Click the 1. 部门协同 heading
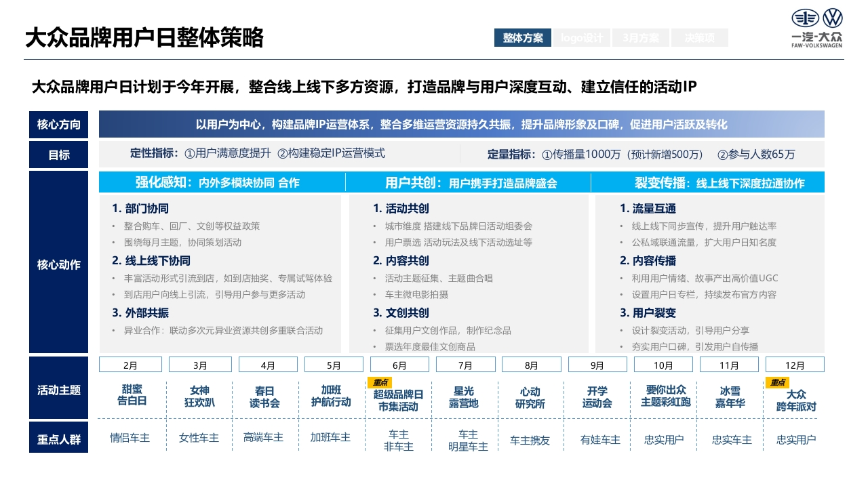868x488 pixels. 140,209
